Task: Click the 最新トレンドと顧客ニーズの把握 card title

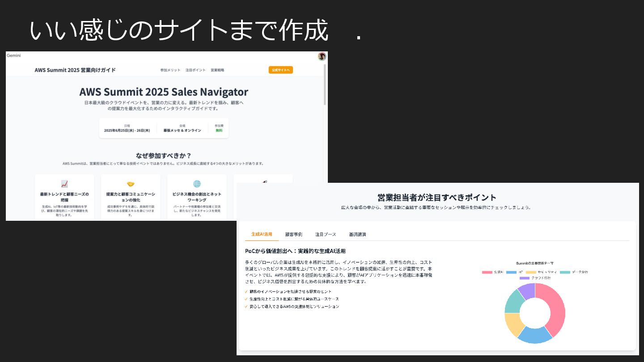Action: tap(64, 197)
